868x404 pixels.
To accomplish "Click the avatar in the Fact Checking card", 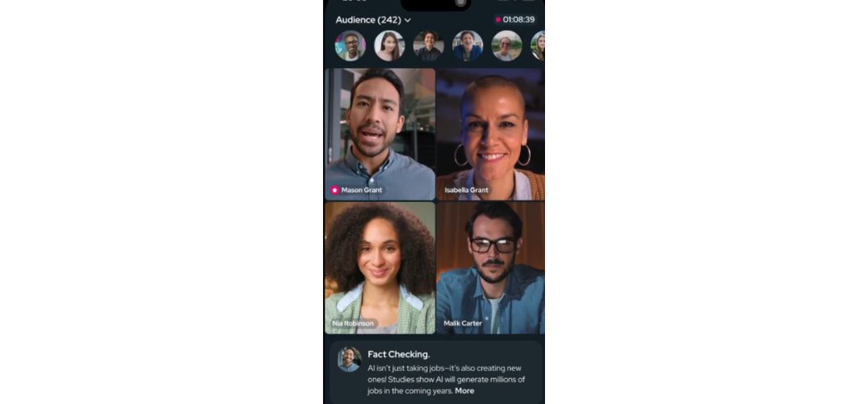I will [x=350, y=359].
